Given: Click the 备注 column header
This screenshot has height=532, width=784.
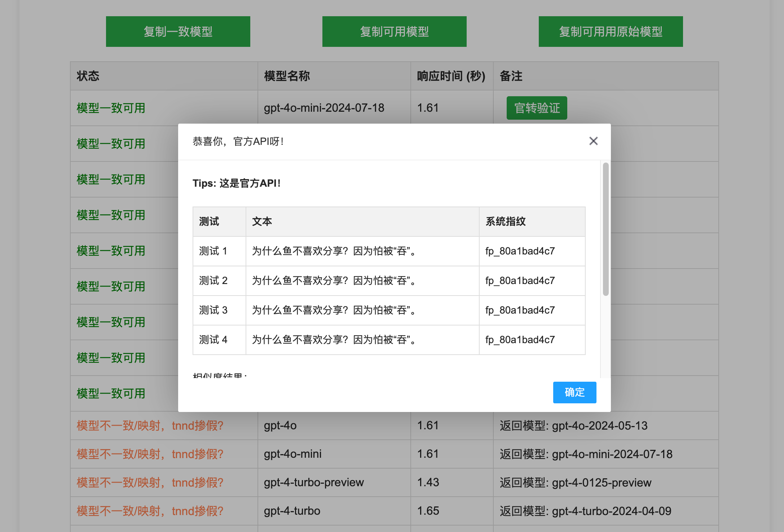Looking at the screenshot, I should 606,76.
